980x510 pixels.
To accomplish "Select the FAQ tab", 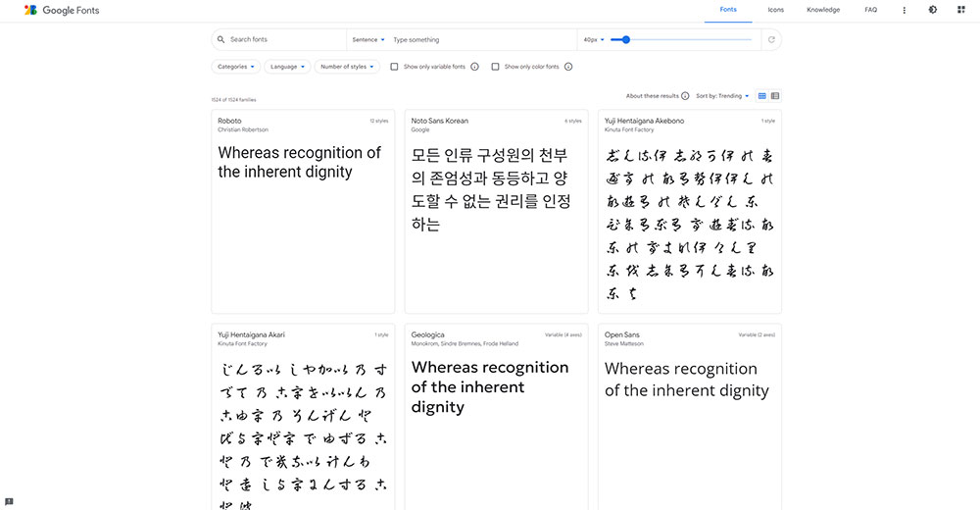I will coord(870,10).
